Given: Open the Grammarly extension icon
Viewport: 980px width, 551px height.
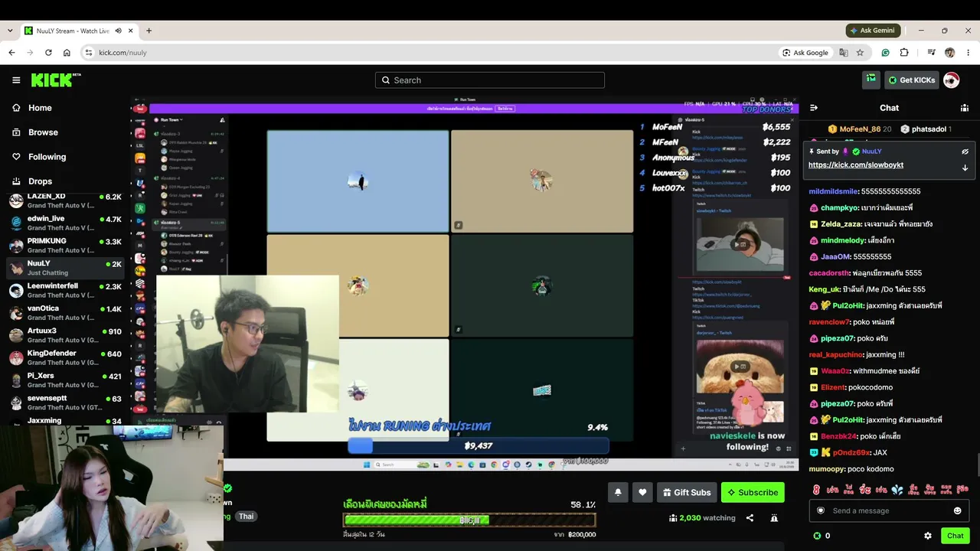Looking at the screenshot, I should [886, 53].
